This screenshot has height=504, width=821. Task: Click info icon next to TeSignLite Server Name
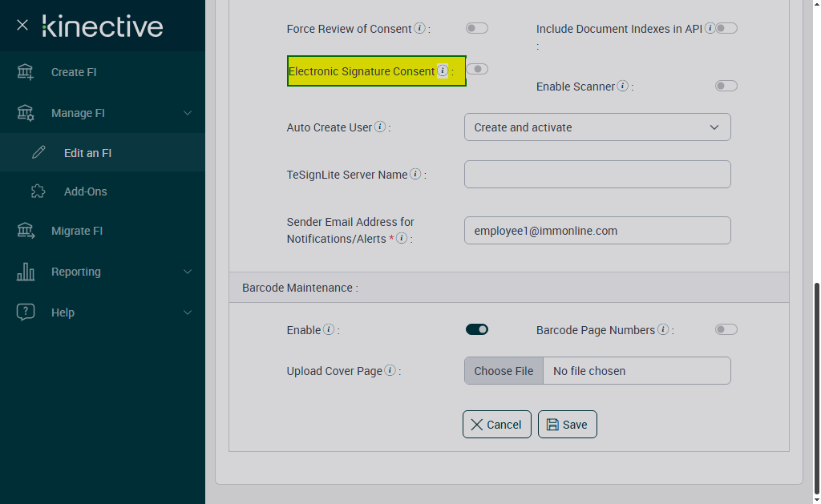pyautogui.click(x=415, y=174)
